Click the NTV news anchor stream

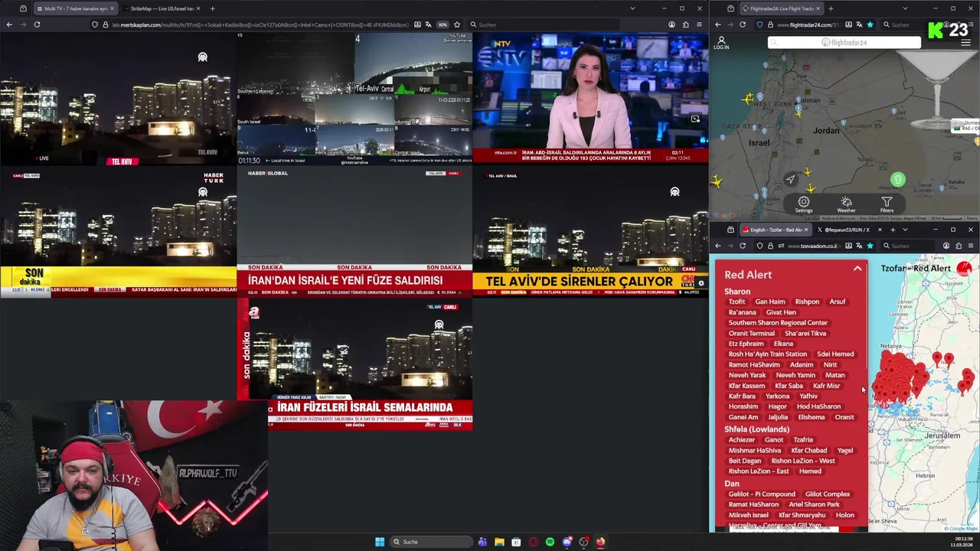pyautogui.click(x=590, y=98)
